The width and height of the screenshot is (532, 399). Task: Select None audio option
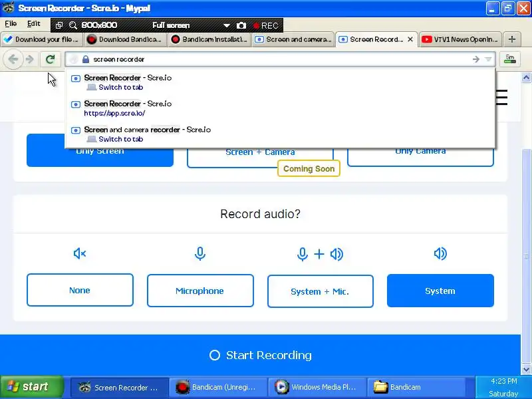point(80,290)
